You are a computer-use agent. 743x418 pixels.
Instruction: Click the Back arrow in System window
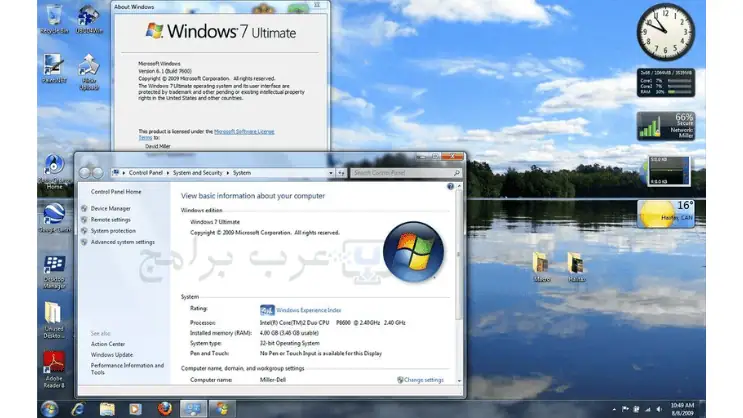pyautogui.click(x=85, y=173)
